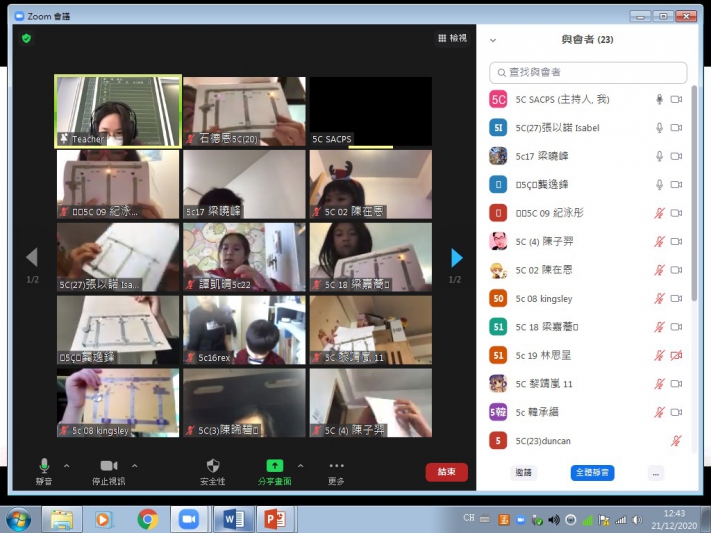The image size is (711, 533).
Task: Go to next video page arrow
Action: (456, 257)
